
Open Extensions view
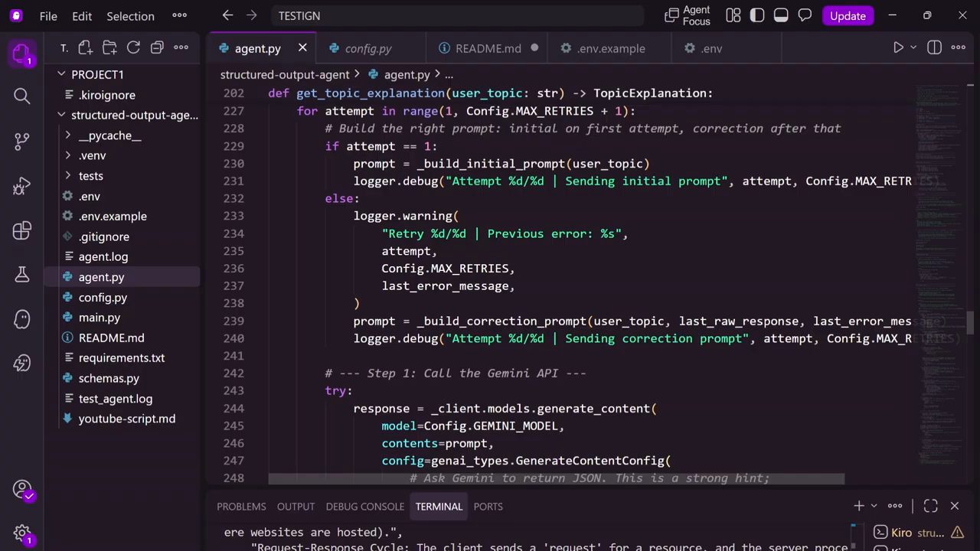pos(21,230)
